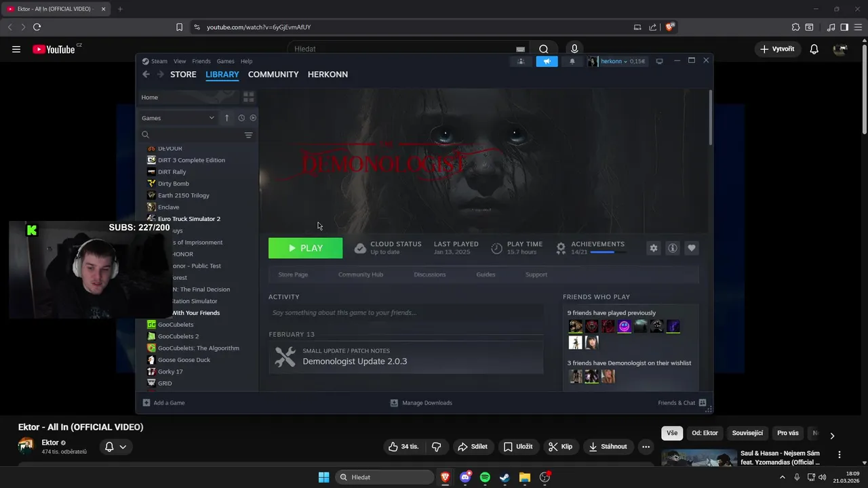Open Manage Downloads

tap(421, 403)
